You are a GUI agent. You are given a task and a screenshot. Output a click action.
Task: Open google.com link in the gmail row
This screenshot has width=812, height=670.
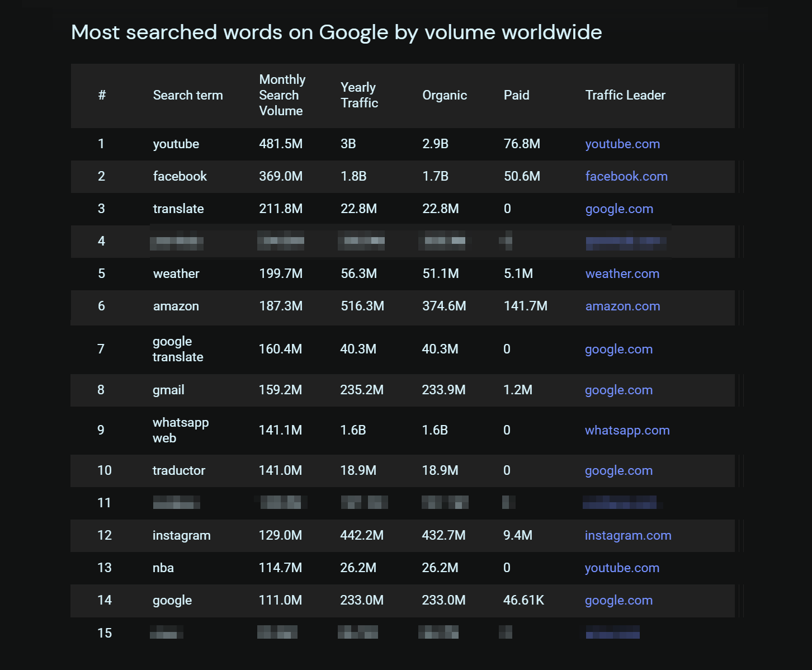pyautogui.click(x=618, y=390)
